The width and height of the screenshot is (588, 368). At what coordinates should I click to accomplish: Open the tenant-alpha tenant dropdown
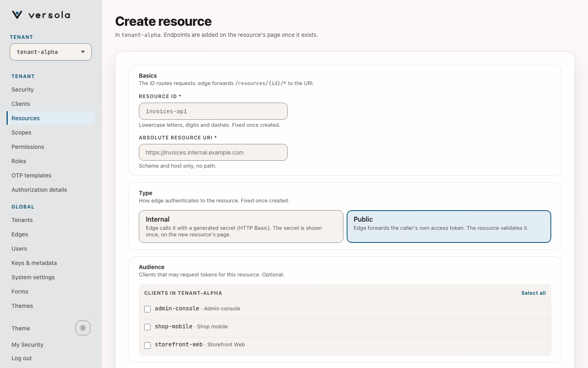coord(51,52)
